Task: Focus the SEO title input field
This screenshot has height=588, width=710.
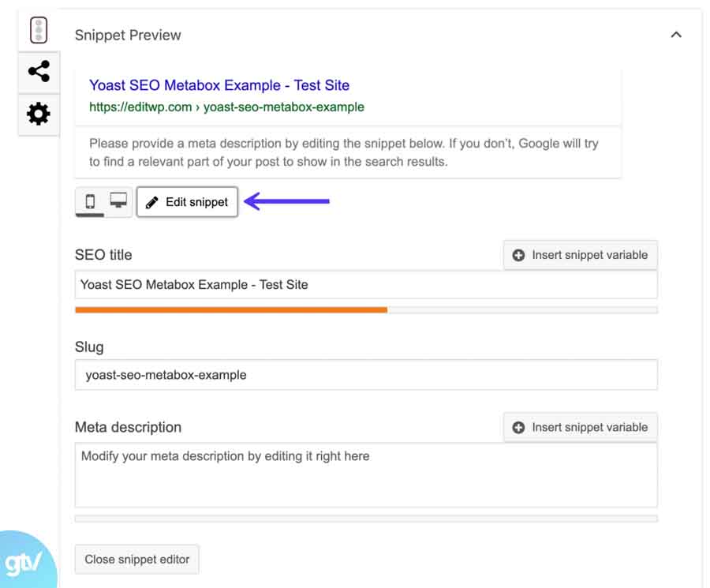Action: 366,285
